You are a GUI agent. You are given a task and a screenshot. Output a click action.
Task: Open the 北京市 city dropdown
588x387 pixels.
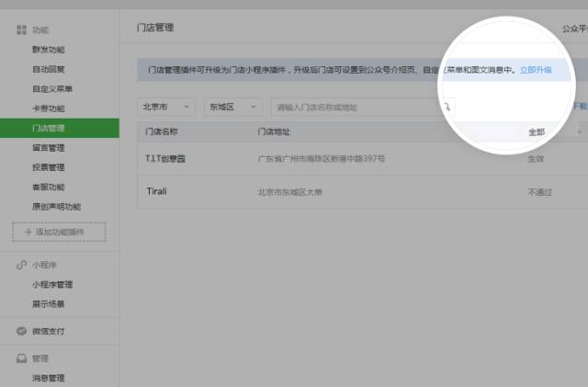[x=166, y=107]
